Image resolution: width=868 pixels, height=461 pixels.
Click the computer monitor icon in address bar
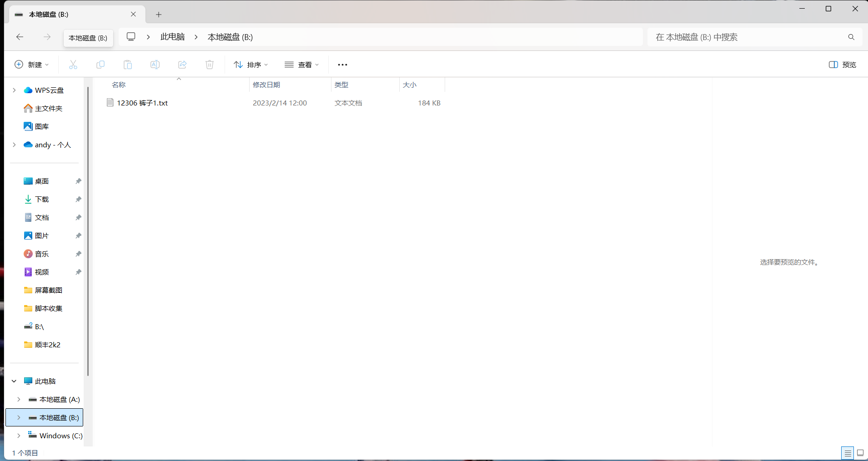pyautogui.click(x=131, y=36)
